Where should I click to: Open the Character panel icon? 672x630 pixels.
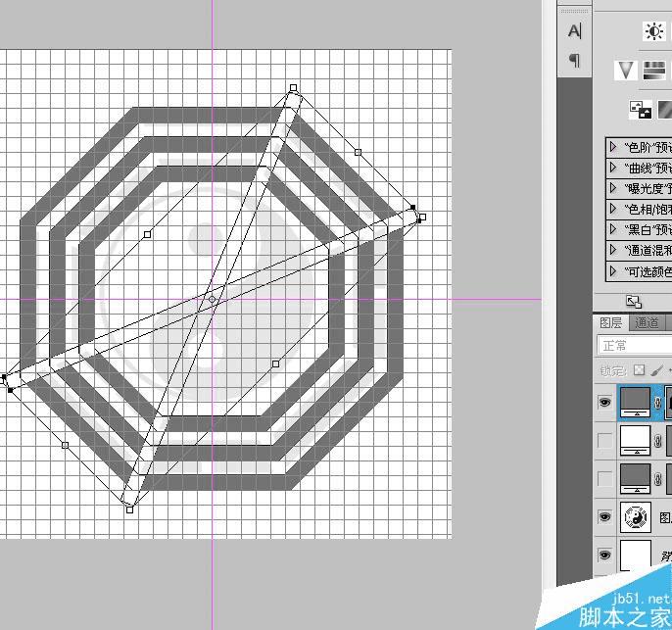(x=574, y=31)
